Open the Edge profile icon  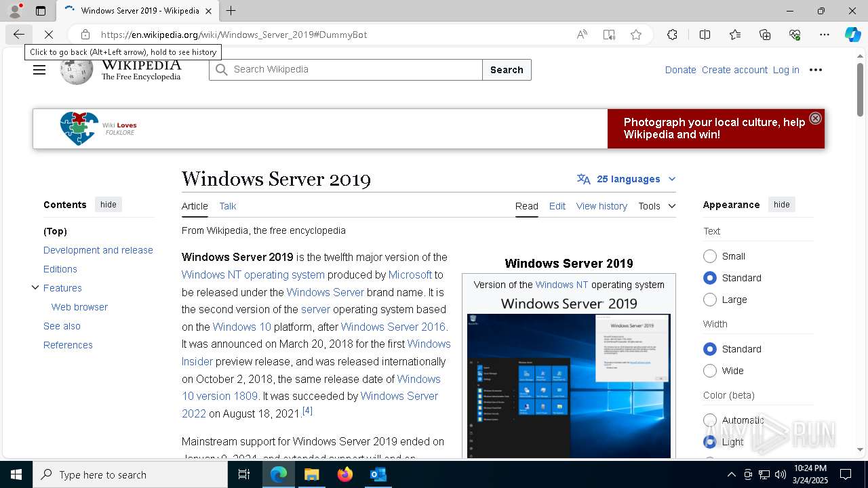coord(15,11)
